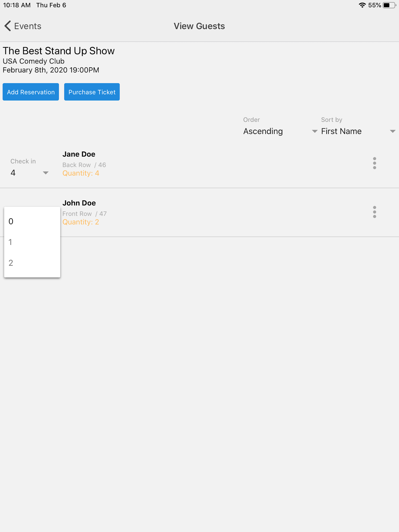Select 1 in check-in list
Image resolution: width=399 pixels, height=532 pixels.
[32, 242]
